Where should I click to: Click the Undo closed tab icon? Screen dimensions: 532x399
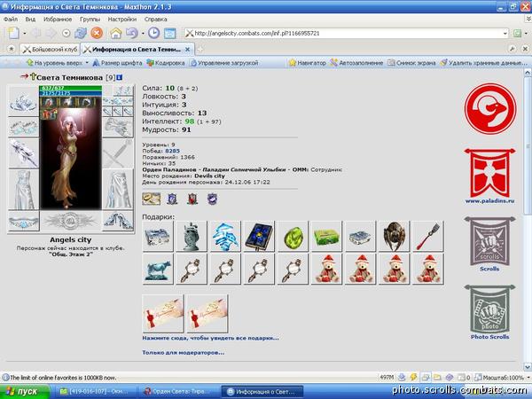click(131, 33)
